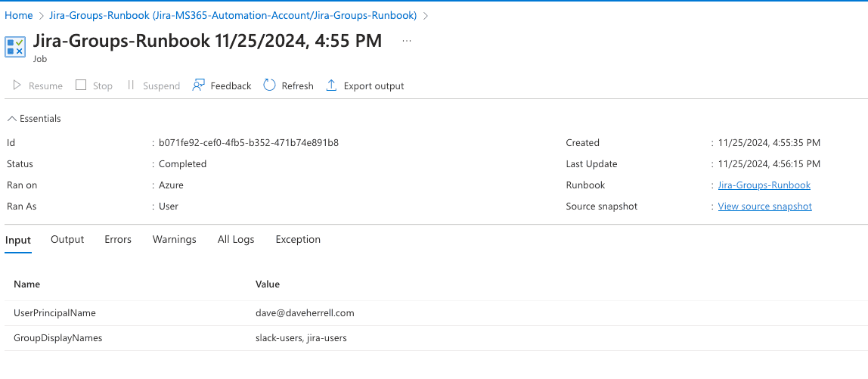The image size is (868, 379).
Task: Click the Stop square icon
Action: coord(81,85)
